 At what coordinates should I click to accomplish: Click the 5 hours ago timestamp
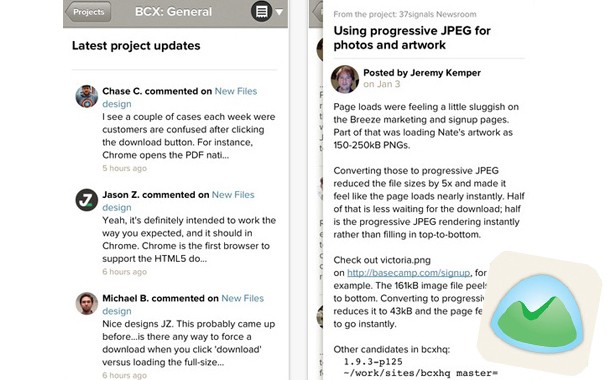pos(124,168)
